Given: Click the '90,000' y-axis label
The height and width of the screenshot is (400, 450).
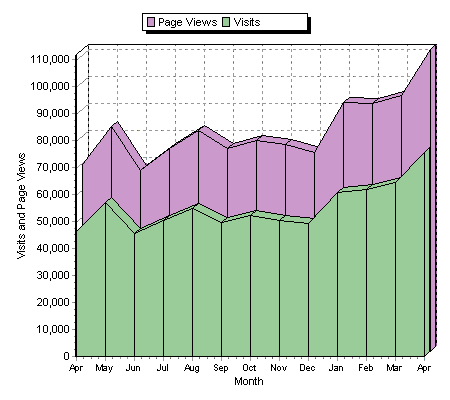Looking at the screenshot, I should pos(53,113).
